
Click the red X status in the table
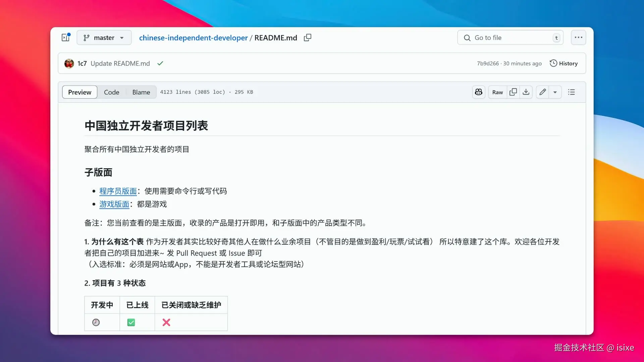166,322
